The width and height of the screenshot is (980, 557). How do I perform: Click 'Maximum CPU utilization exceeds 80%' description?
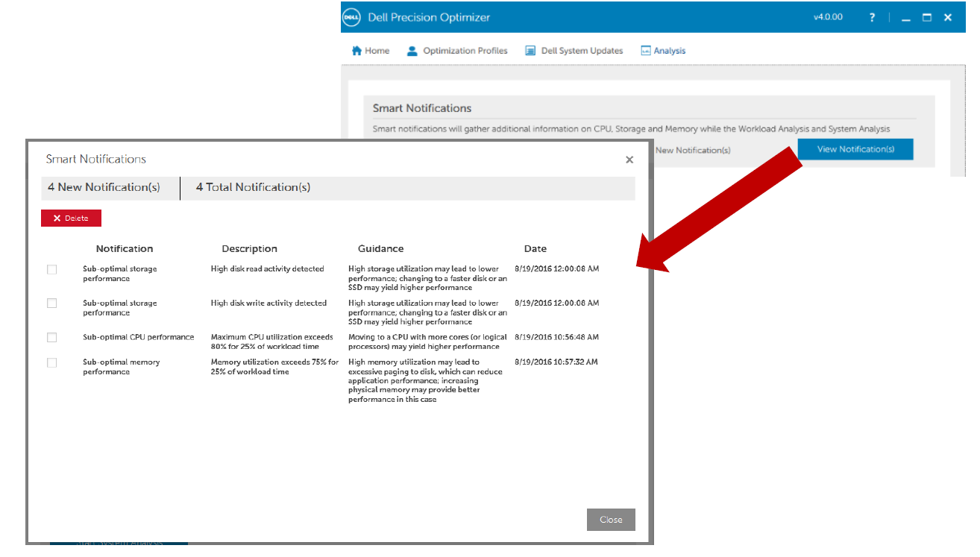click(271, 342)
